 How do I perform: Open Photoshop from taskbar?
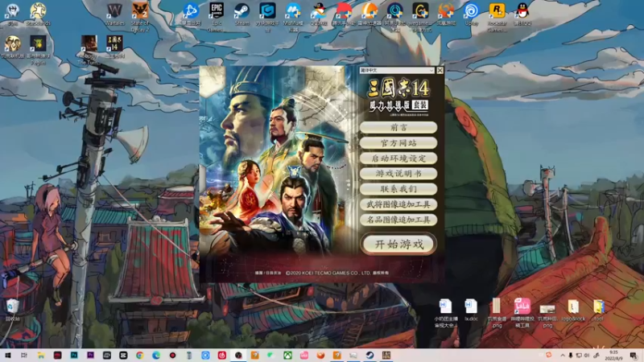tap(74, 356)
